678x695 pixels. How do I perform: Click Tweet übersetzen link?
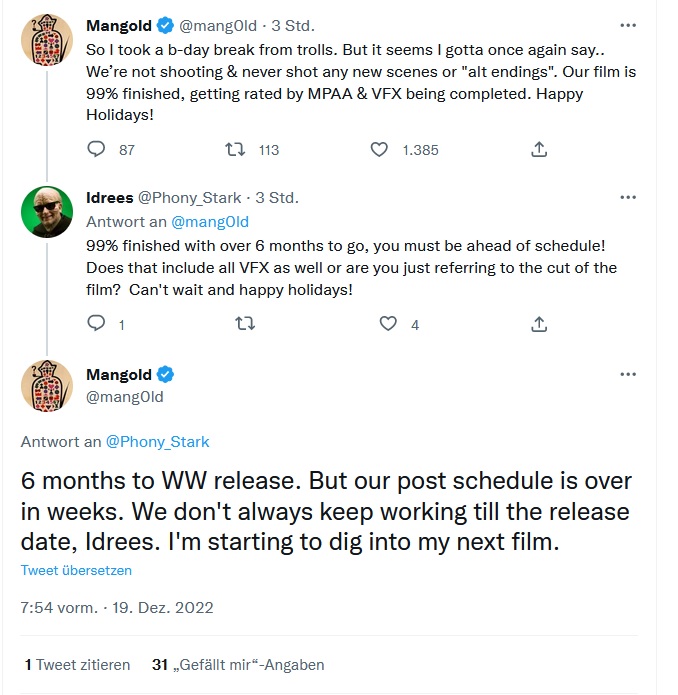(x=76, y=570)
